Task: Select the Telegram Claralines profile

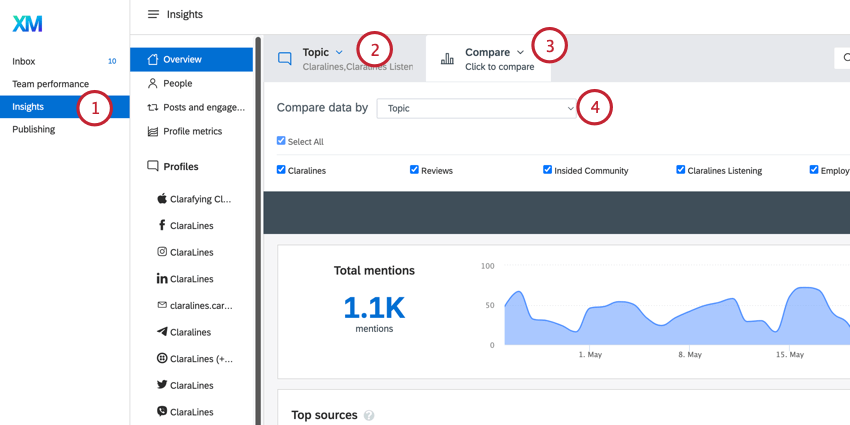Action: pyautogui.click(x=184, y=332)
